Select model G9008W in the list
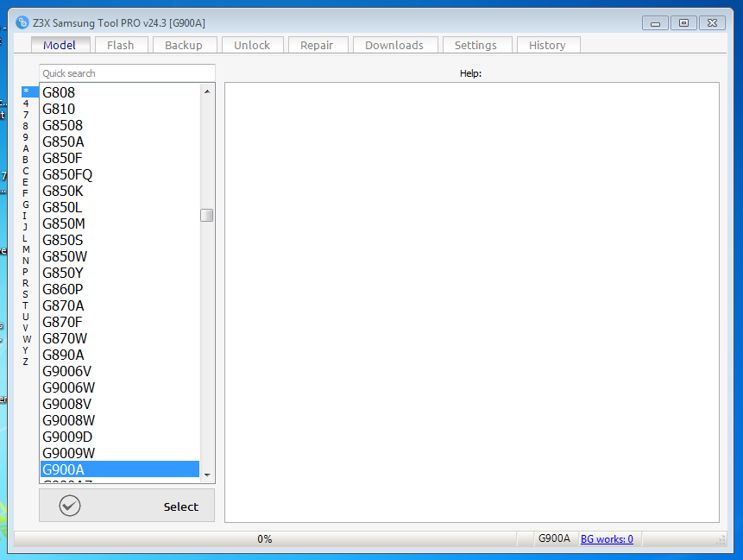Image resolution: width=743 pixels, height=560 pixels. pyautogui.click(x=119, y=420)
